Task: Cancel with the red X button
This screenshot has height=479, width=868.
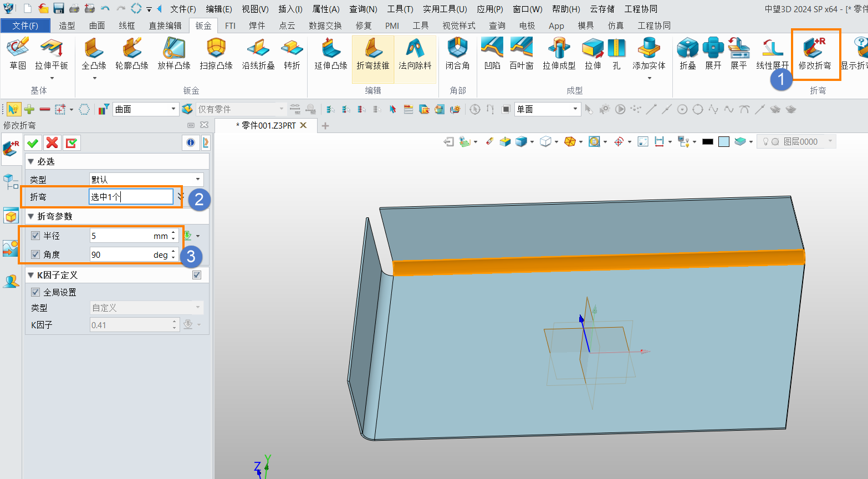Action: tap(52, 143)
